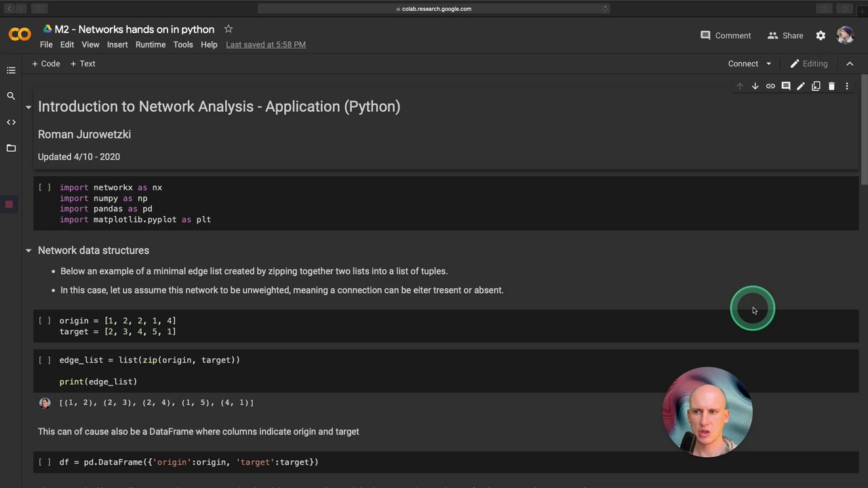Open the code snippets panel
868x488 pixels.
tap(11, 123)
